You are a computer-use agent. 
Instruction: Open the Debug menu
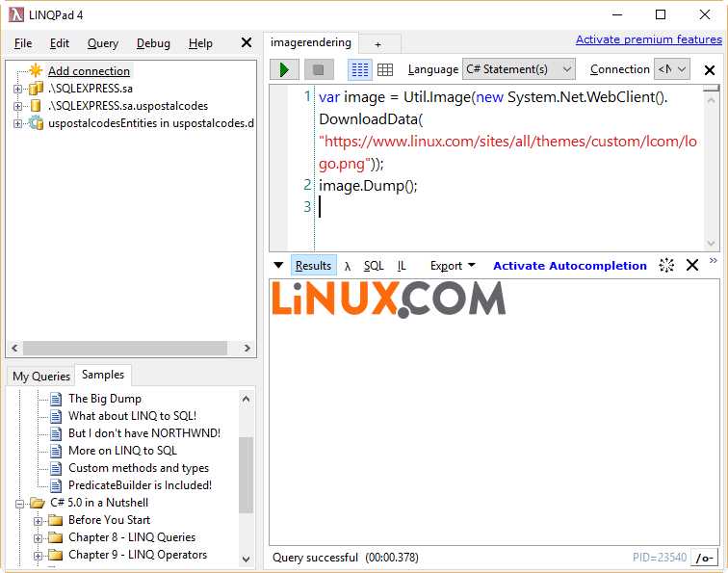pos(153,43)
